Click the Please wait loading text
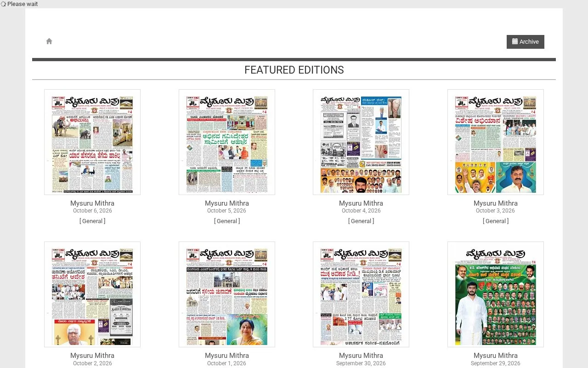The width and height of the screenshot is (588, 368). 23,4
